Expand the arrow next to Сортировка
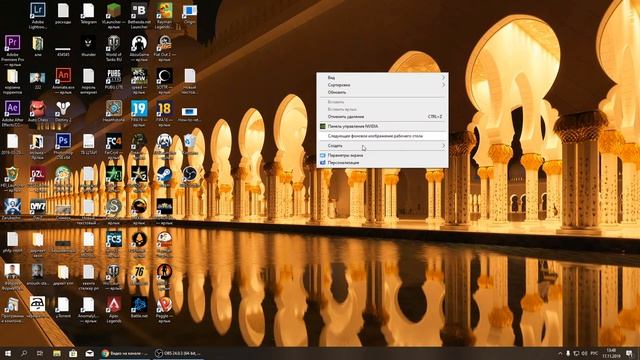This screenshot has width=640, height=360. pyautogui.click(x=443, y=85)
